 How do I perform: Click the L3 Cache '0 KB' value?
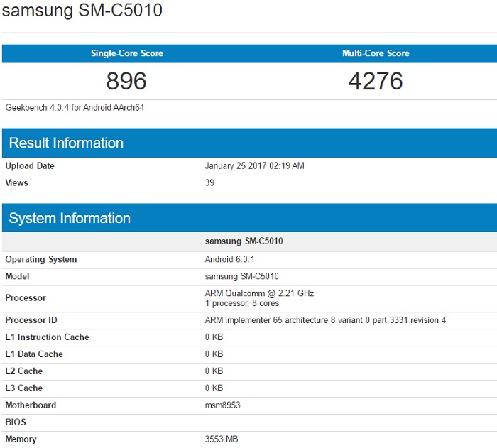(x=214, y=388)
